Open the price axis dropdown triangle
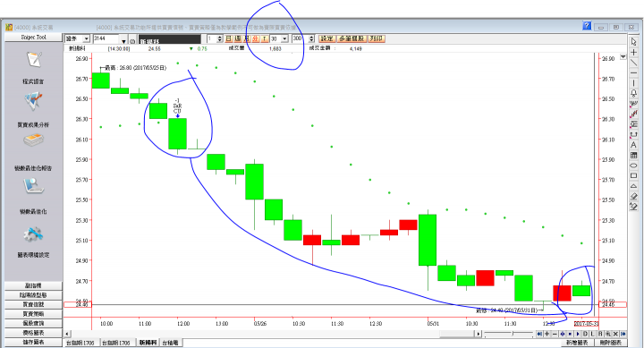 (x=623, y=56)
